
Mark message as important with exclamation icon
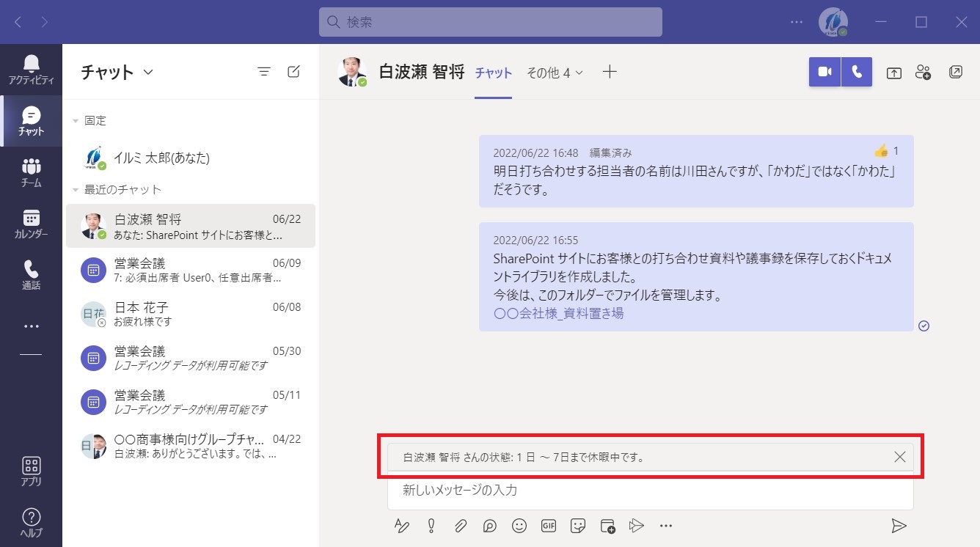tap(431, 526)
